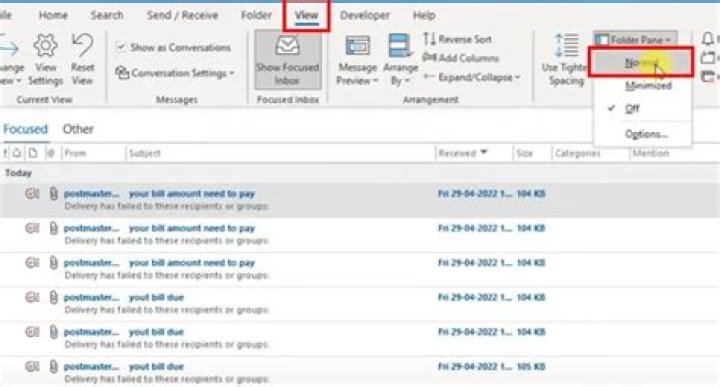Image resolution: width=720 pixels, height=387 pixels.
Task: Open the Developer ribbon tab
Action: (x=365, y=15)
